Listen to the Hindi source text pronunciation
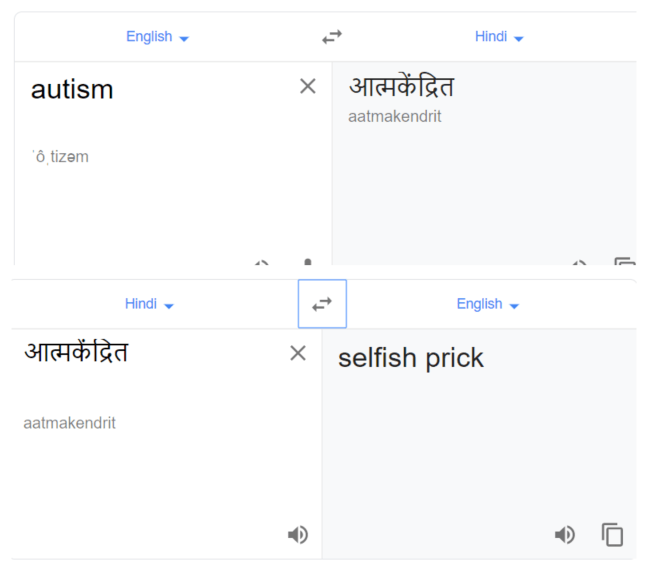This screenshot has height=571, width=648. (x=298, y=535)
